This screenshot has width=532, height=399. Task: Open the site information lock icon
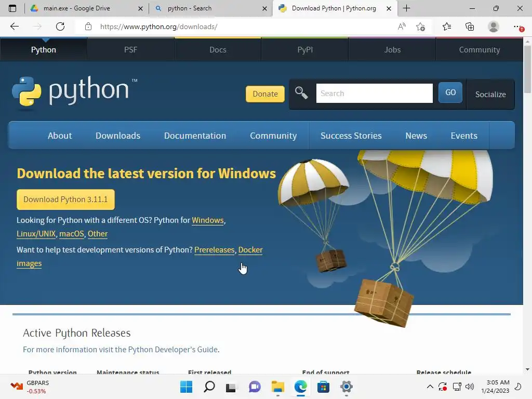point(88,26)
